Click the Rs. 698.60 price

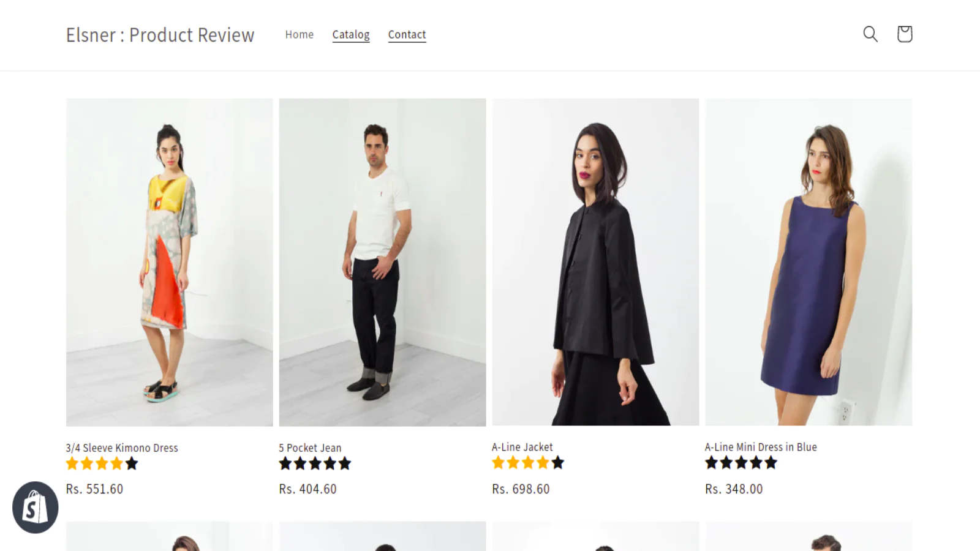pyautogui.click(x=521, y=489)
